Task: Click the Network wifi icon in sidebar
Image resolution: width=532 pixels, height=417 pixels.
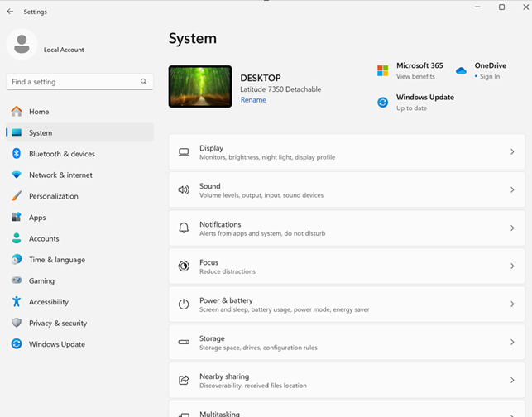Action: (x=17, y=175)
